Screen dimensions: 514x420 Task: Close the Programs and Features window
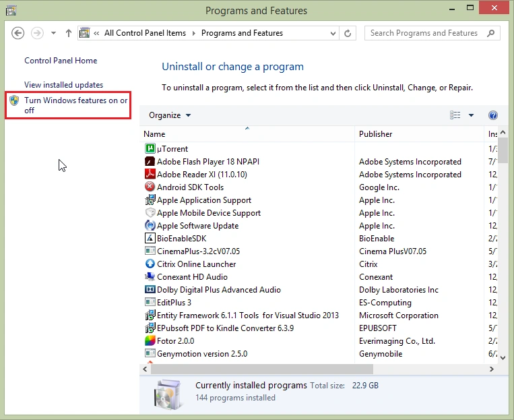tap(494, 7)
